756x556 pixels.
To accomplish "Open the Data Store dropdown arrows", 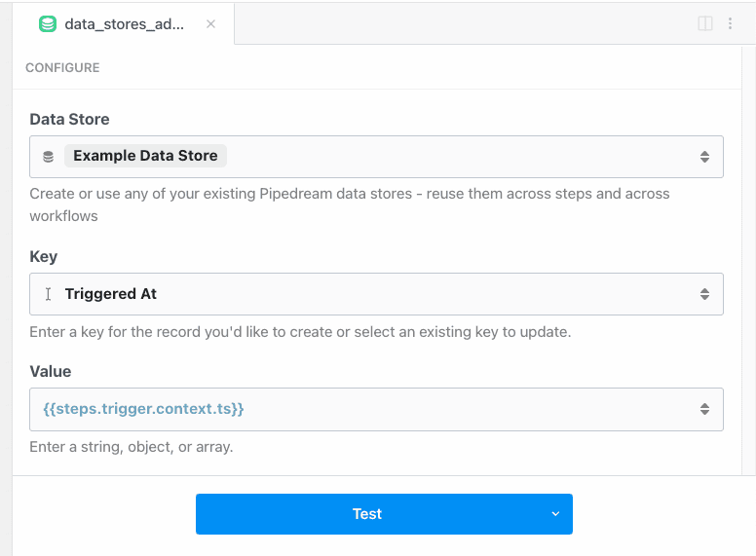I will pyautogui.click(x=704, y=157).
